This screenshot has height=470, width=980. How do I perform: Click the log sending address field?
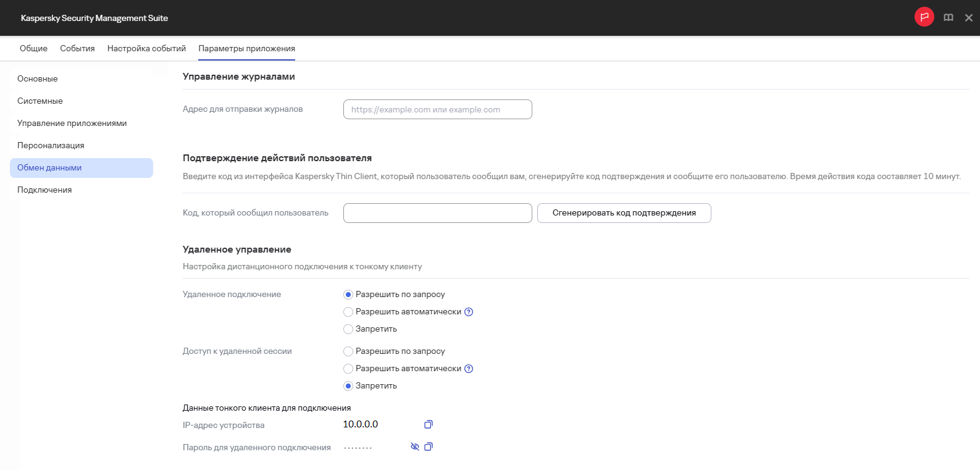click(x=437, y=109)
